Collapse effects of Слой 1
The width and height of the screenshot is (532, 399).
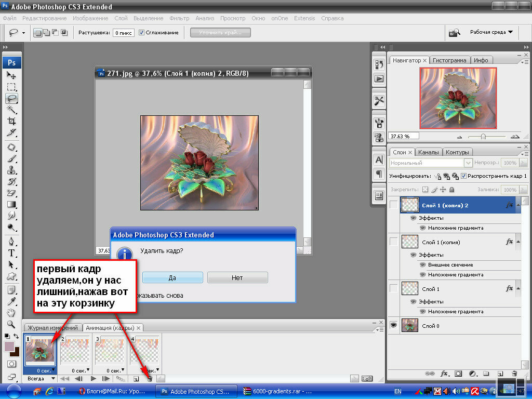(x=518, y=288)
